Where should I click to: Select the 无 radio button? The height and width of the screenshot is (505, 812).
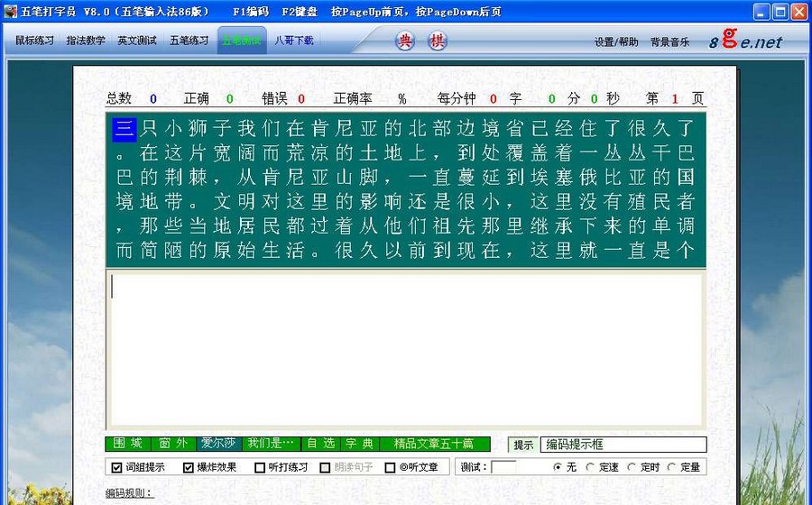pyautogui.click(x=558, y=467)
